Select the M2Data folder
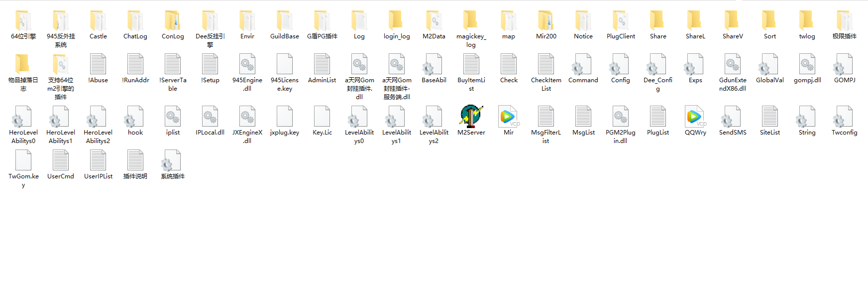Image resolution: width=868 pixels, height=293 pixels. 434,21
